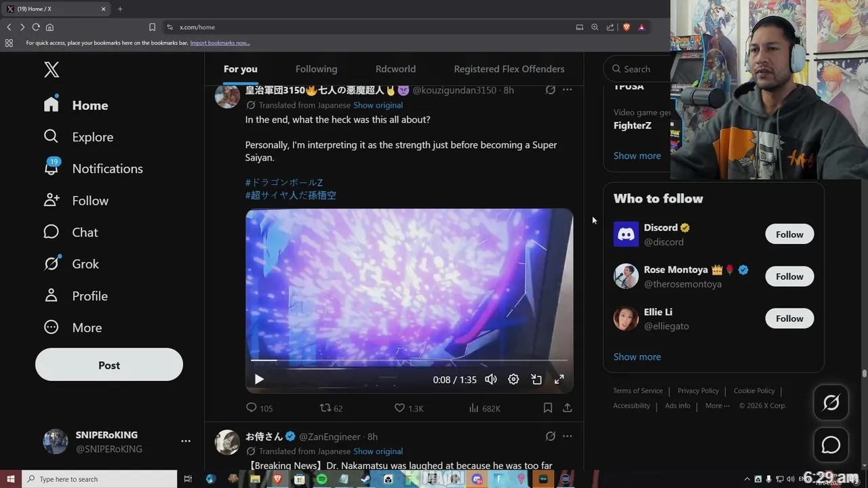
Task: Open the kouzigundan3150 profile avatar
Action: click(x=227, y=96)
